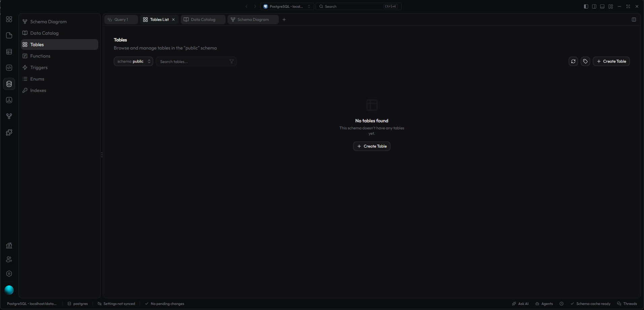Open the schema public dropdown

(133, 61)
